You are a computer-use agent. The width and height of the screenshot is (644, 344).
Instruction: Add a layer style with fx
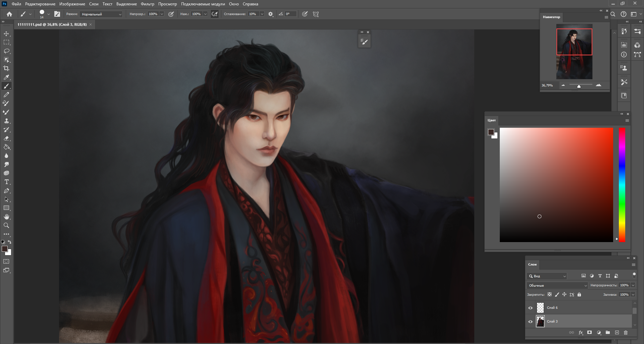581,333
